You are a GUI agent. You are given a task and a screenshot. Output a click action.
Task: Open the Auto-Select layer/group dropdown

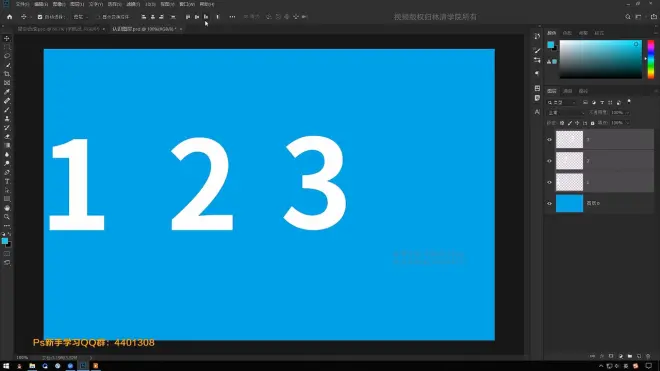click(80, 17)
